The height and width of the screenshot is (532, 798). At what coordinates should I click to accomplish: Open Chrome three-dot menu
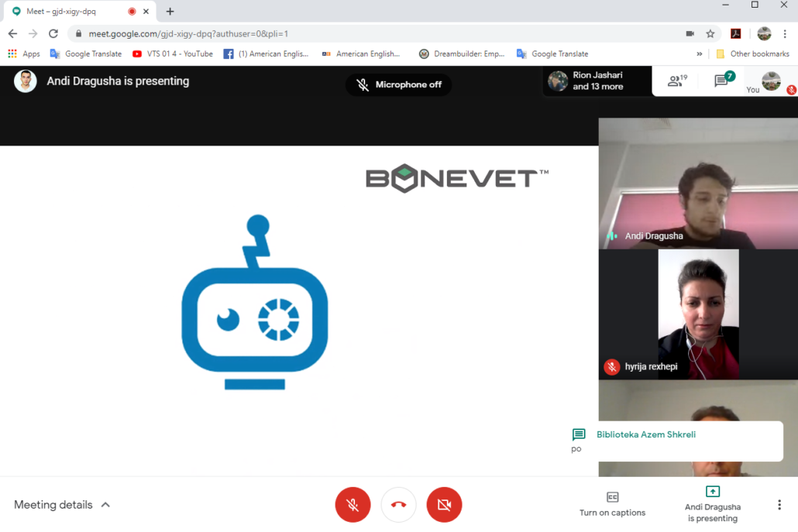pyautogui.click(x=785, y=33)
